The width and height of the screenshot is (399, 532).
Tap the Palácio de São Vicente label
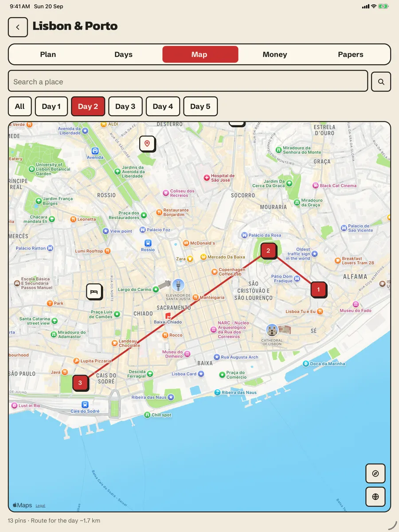click(x=361, y=228)
